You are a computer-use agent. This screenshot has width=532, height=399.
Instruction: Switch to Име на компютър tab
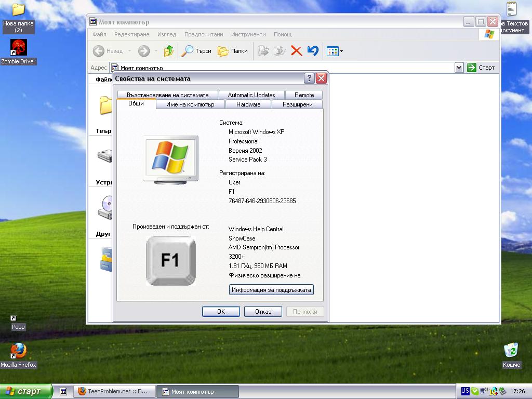point(190,104)
